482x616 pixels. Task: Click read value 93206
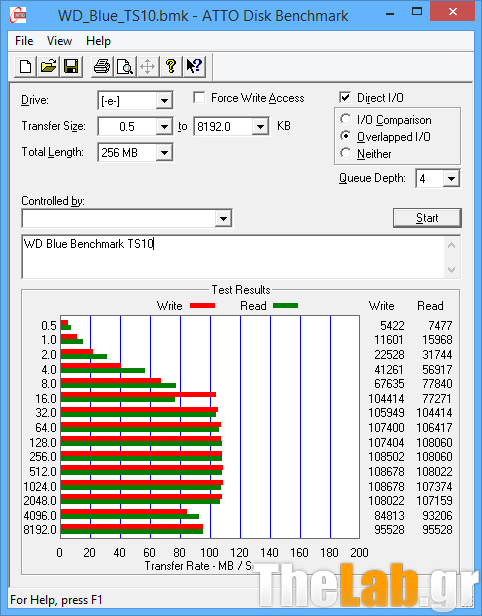tap(437, 515)
